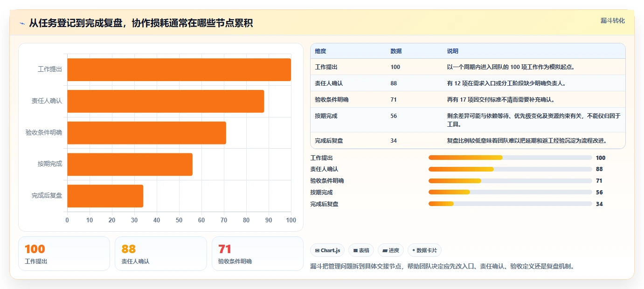This screenshot has height=289, width=644.
Task: Open the 71 验收条件明确 summary card
Action: (257, 254)
